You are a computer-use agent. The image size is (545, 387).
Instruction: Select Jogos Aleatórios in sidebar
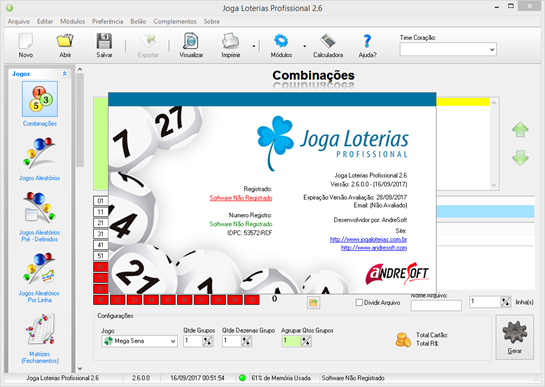39,159
